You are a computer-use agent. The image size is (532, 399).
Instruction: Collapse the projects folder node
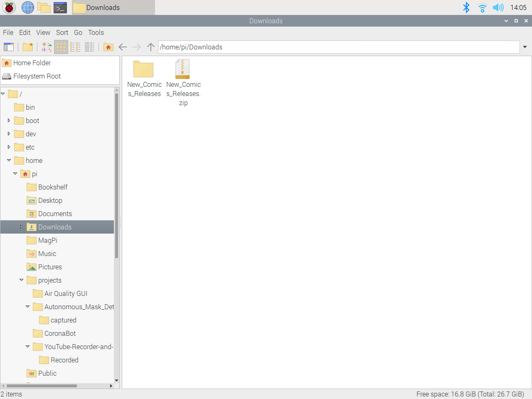pos(21,280)
